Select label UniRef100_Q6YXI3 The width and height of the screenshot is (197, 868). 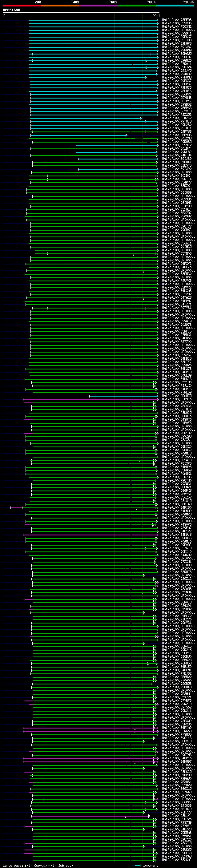[x=177, y=111]
